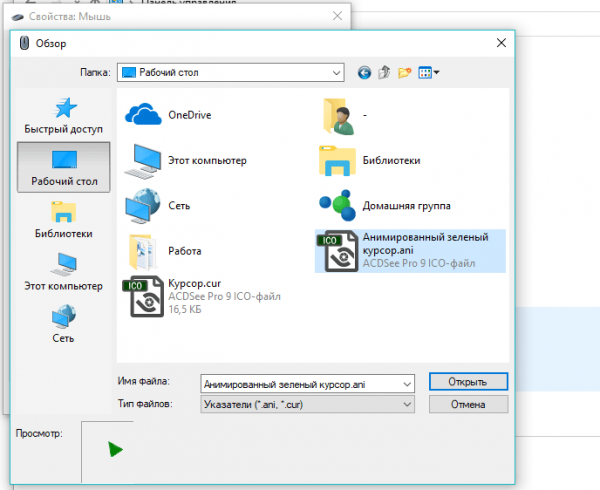Close the Свойства: Мышь window
The image size is (600, 490).
click(338, 16)
